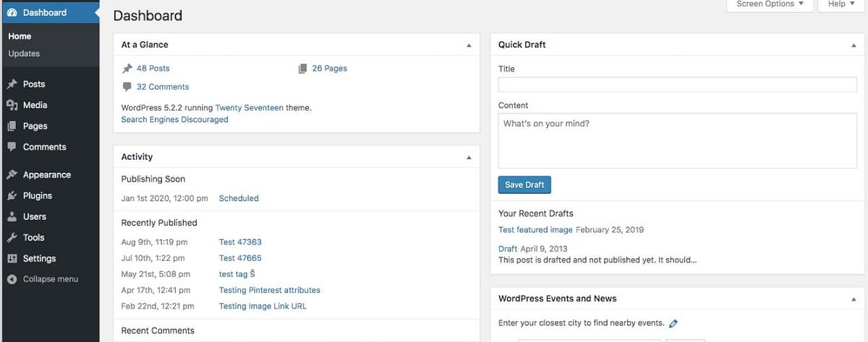This screenshot has width=868, height=342.
Task: Click into the Quick Draft Title field
Action: 678,85
